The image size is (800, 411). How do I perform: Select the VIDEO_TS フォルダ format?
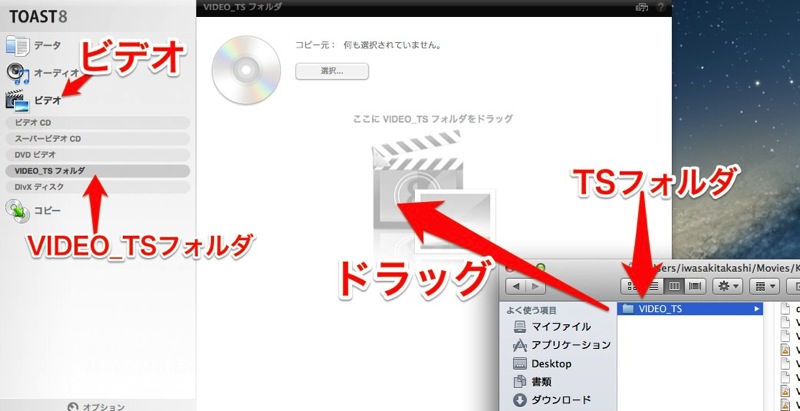pyautogui.click(x=97, y=171)
